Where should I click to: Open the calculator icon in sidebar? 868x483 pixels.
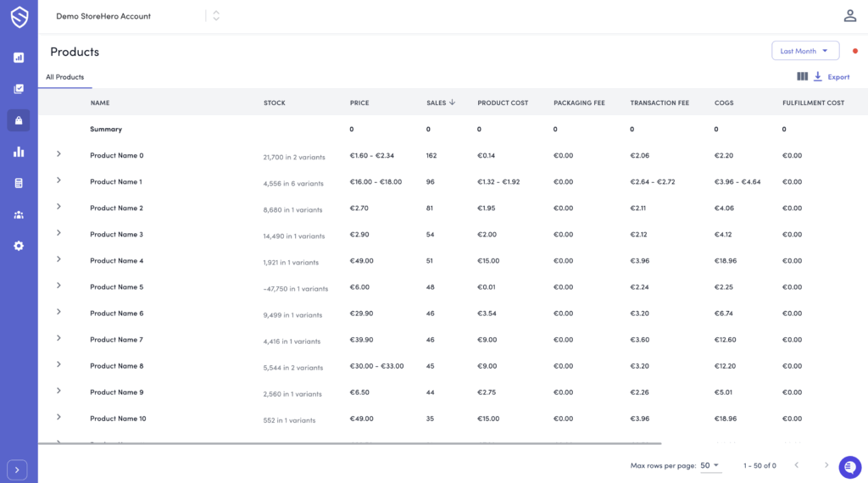tap(19, 183)
